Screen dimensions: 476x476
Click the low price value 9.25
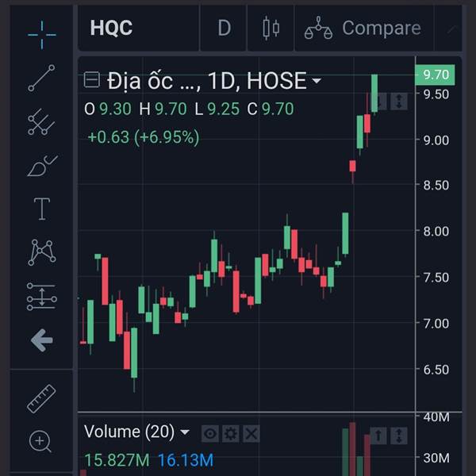click(224, 109)
